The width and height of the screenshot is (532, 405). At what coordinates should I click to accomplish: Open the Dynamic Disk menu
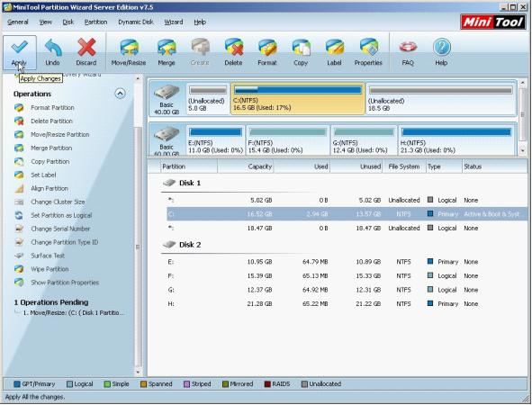136,22
